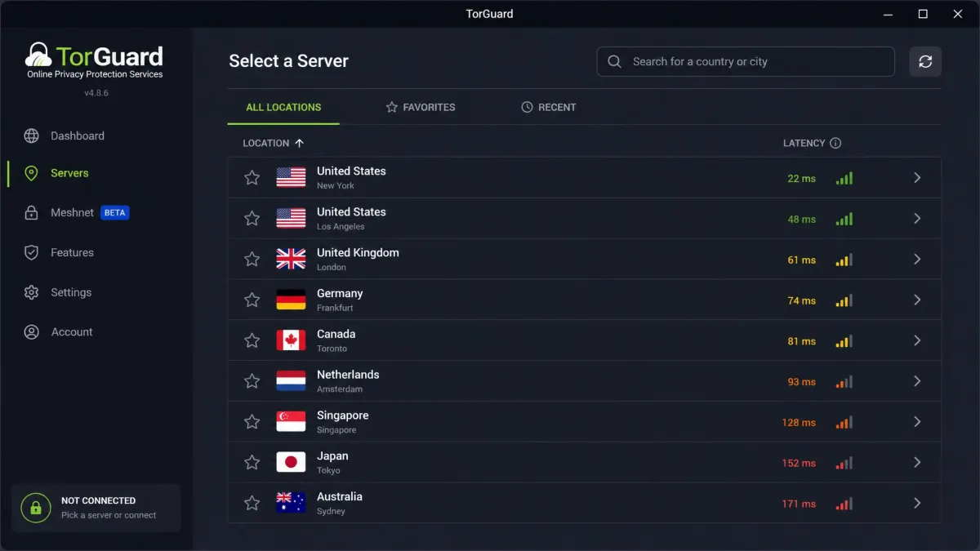Click the "22 ms" latency value
Viewport: 980px width, 551px height.
[x=801, y=178]
